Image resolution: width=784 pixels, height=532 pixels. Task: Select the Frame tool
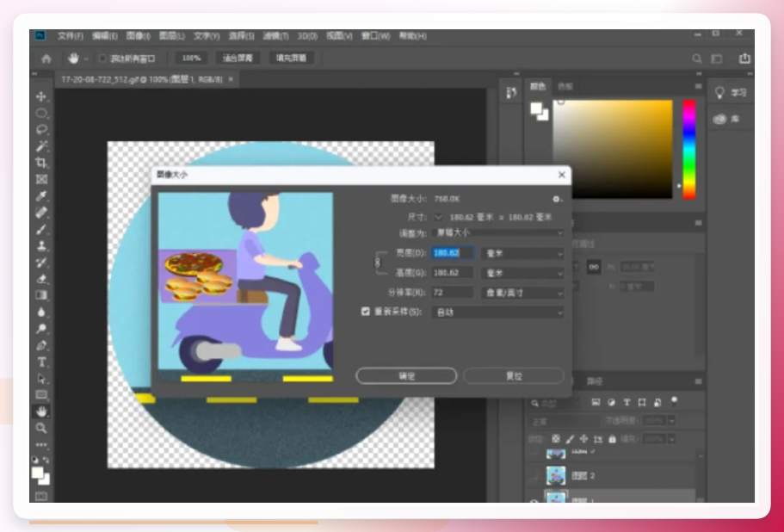coord(41,179)
